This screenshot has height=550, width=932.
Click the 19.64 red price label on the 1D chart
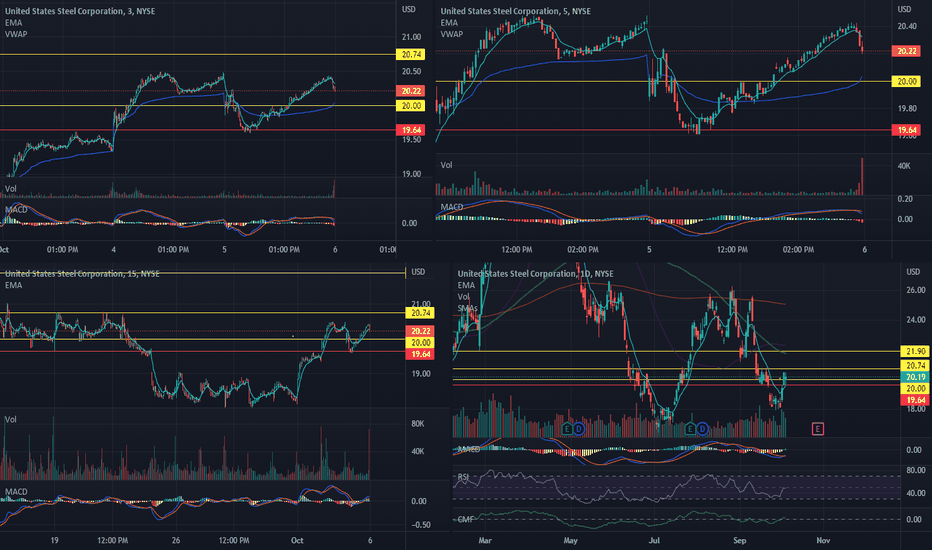coord(915,400)
